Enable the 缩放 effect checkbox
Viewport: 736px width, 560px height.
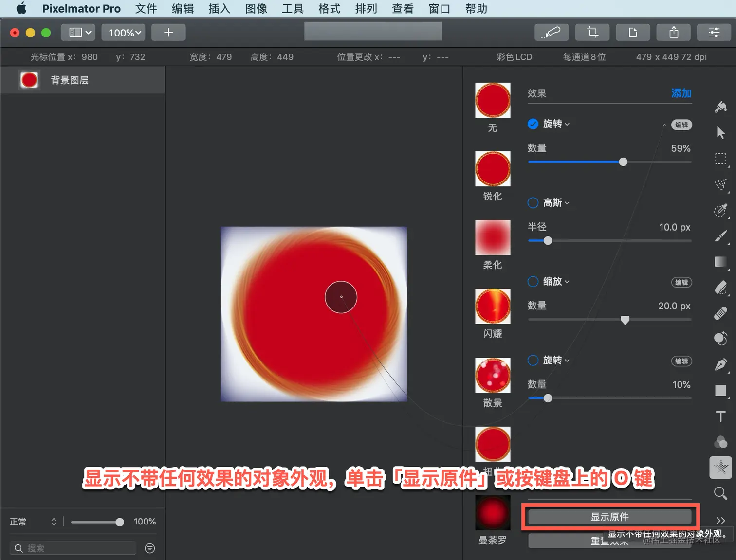click(533, 282)
